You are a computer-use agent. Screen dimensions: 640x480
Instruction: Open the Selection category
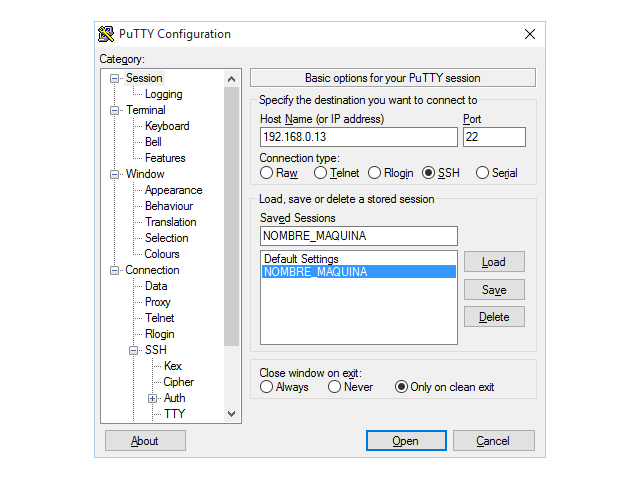(167, 238)
